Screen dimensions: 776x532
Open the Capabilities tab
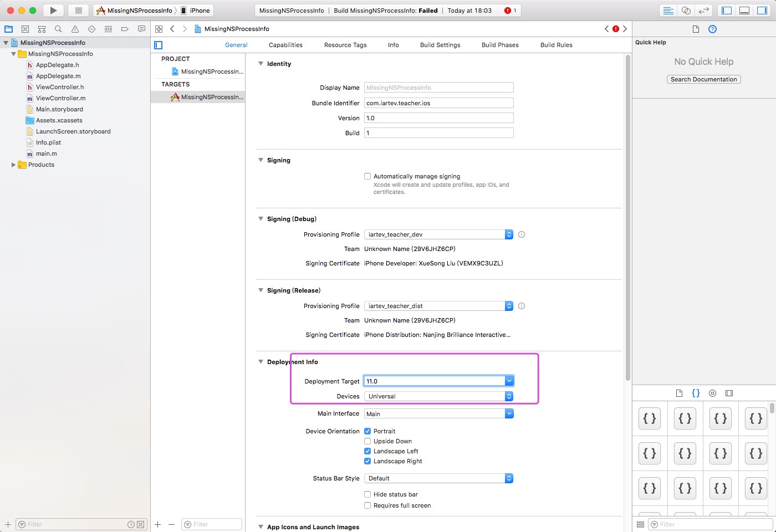coord(285,45)
